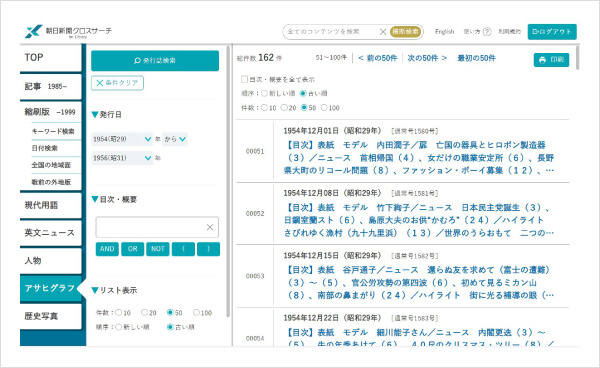Select 全国の地域面 submenu item

pyautogui.click(x=51, y=165)
